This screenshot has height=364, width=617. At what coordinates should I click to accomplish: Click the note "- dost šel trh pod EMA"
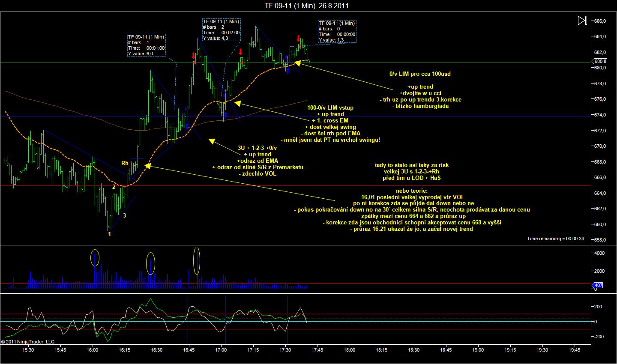[x=330, y=133]
